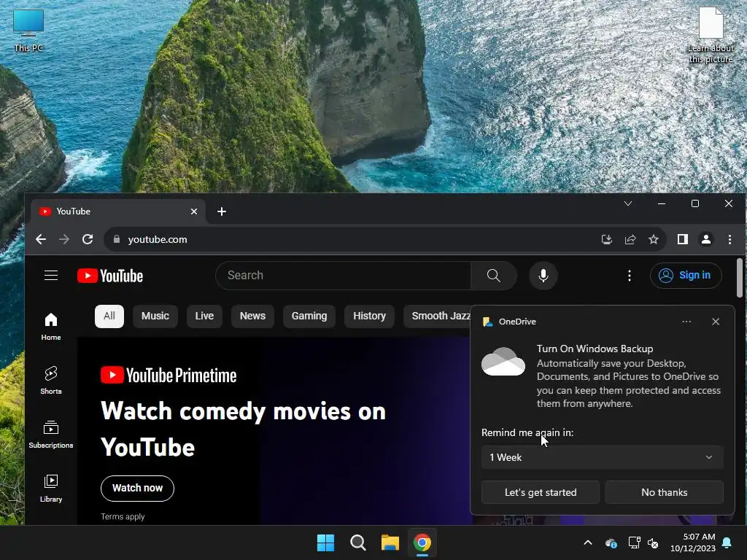Open Subscriptions in YouTube sidebar
The height and width of the screenshot is (560, 747).
pyautogui.click(x=51, y=435)
